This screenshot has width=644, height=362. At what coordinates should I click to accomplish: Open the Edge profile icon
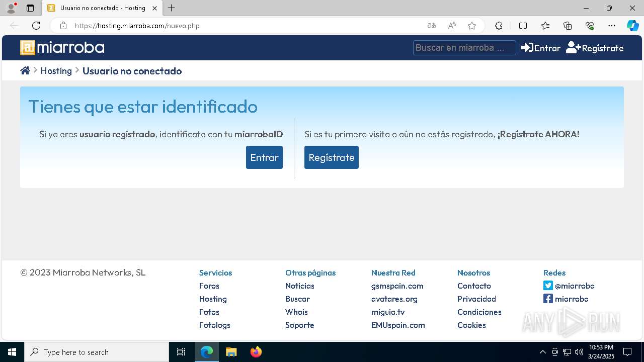click(x=11, y=8)
